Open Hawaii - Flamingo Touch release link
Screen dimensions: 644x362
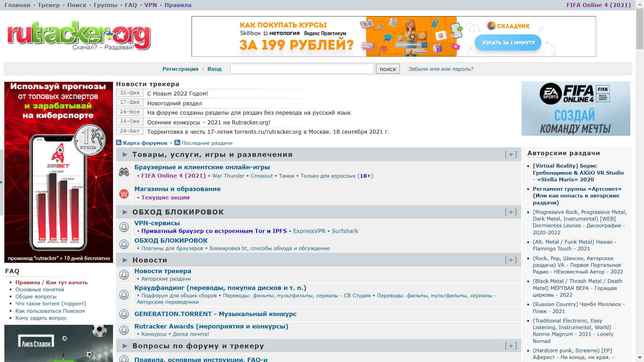(574, 245)
